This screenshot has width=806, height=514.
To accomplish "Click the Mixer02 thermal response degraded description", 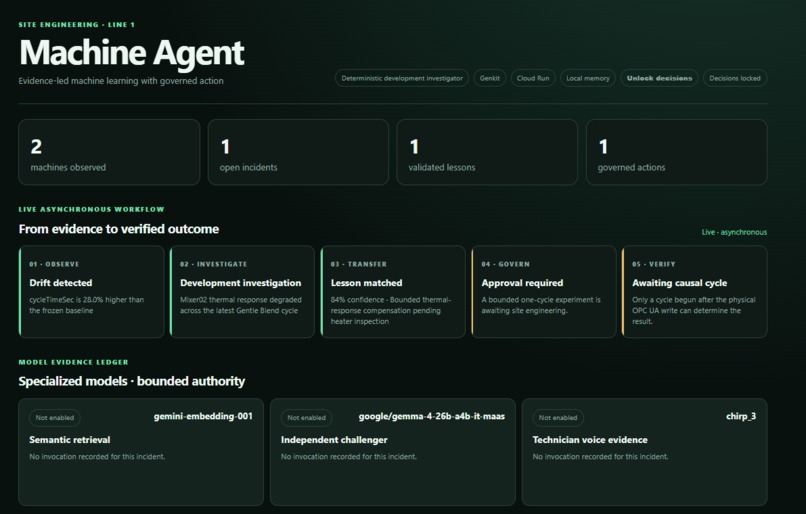I will tap(241, 305).
